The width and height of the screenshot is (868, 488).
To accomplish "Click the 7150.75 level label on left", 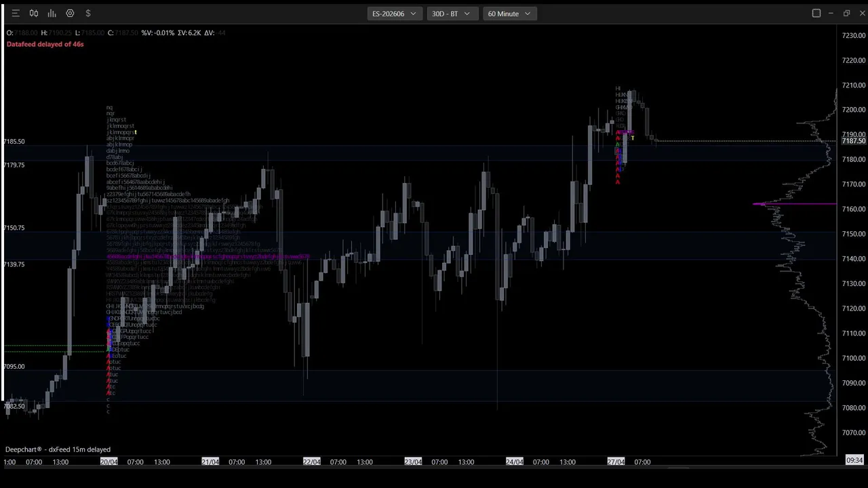I will tap(14, 228).
